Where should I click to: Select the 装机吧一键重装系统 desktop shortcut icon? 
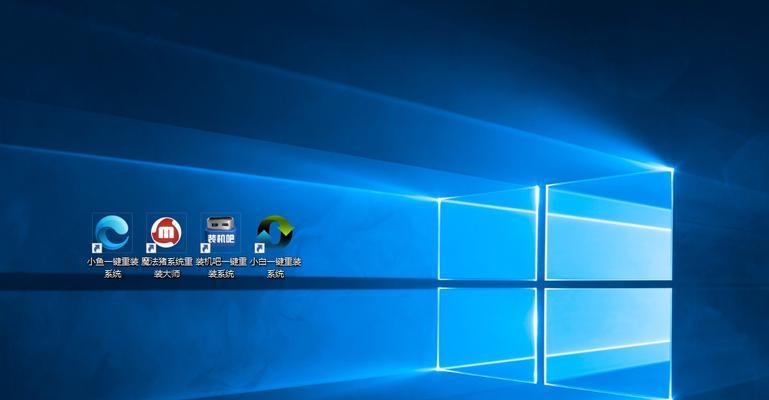coord(221,232)
